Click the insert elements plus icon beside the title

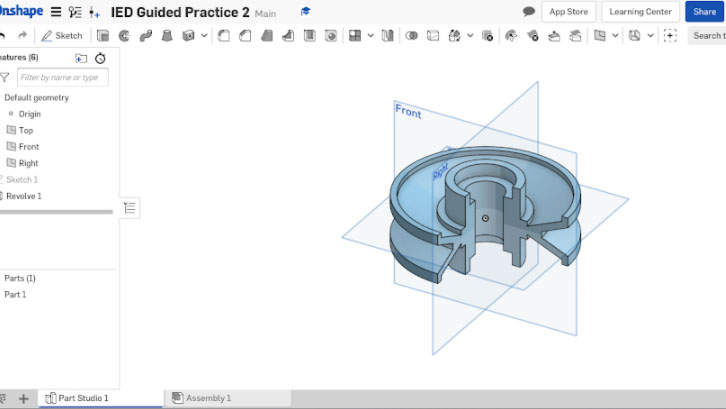[x=94, y=13]
